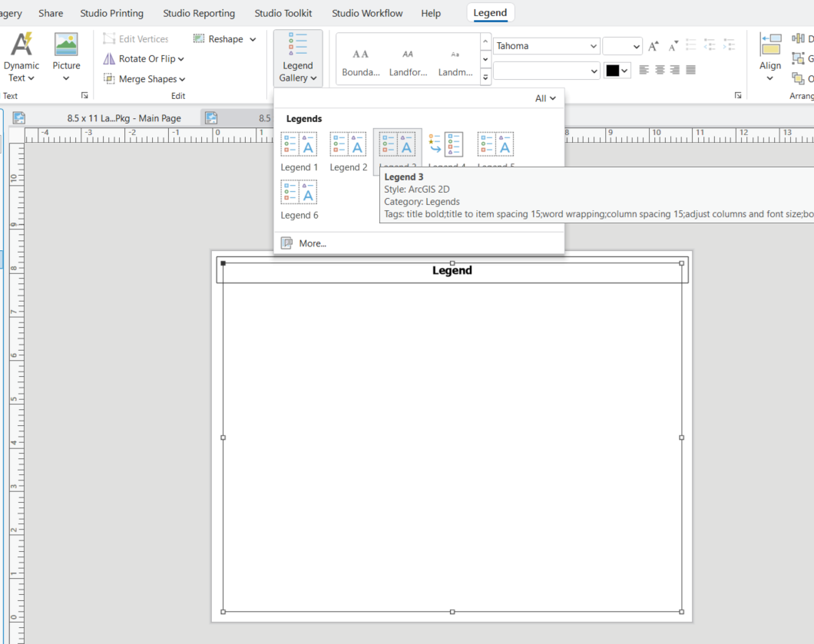Viewport: 814px width, 644px height.
Task: Select the Legend 6 gallery item
Action: (x=299, y=192)
